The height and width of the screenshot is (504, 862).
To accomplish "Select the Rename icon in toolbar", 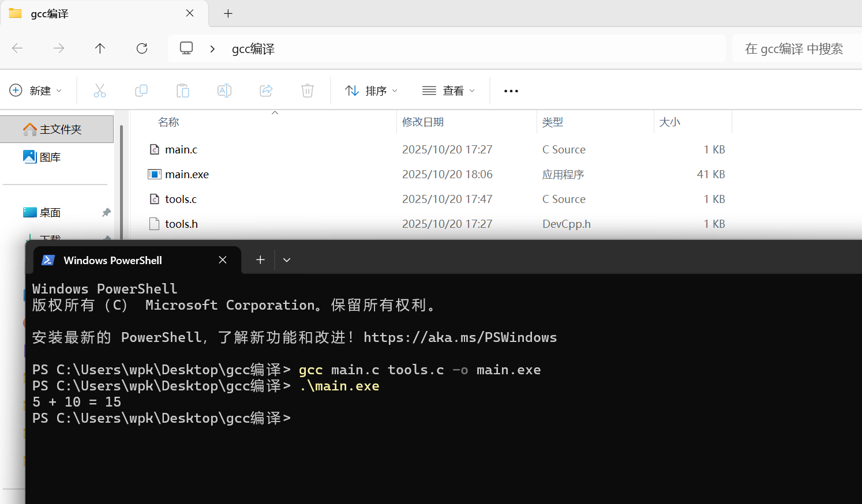I will pos(224,91).
